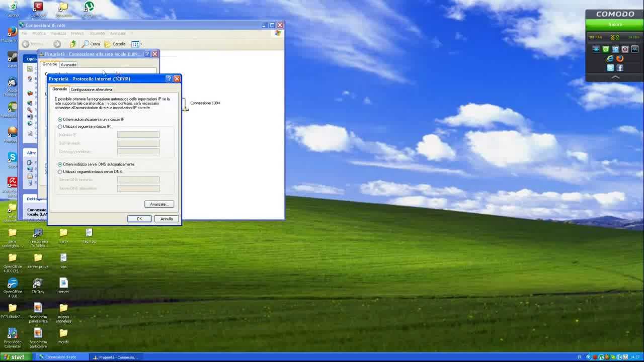Screen dimensions: 644x362
Task: Select 'Utilizza i seguenti indirizzi server DNS' radio
Action: (x=60, y=172)
